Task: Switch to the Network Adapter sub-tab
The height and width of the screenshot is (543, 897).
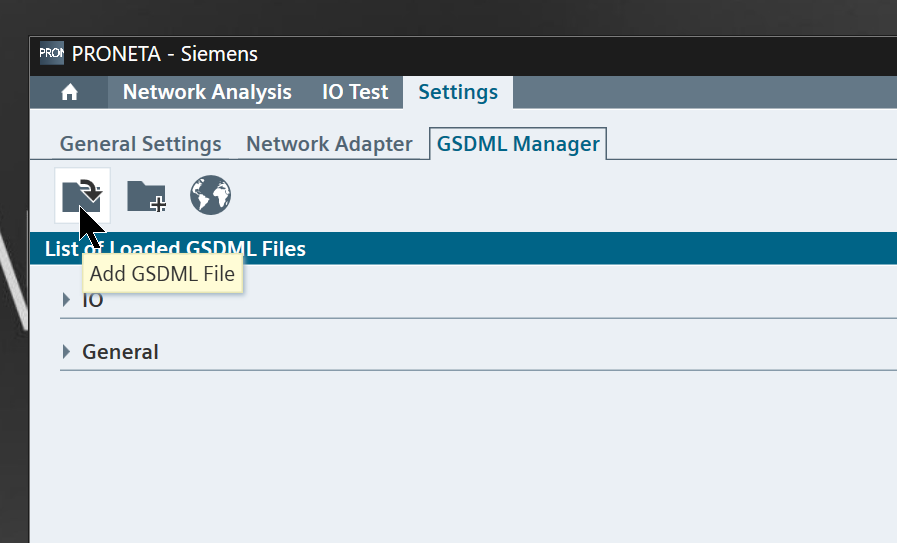Action: [329, 144]
